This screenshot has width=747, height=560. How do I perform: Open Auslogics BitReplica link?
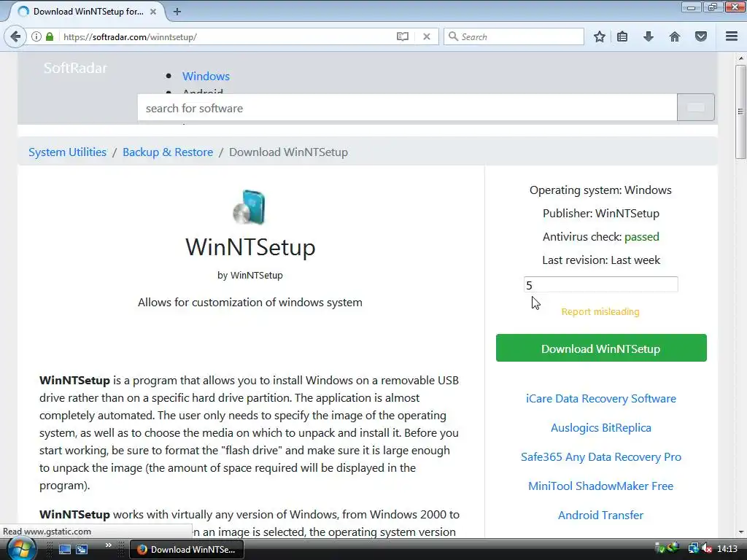[x=601, y=427]
